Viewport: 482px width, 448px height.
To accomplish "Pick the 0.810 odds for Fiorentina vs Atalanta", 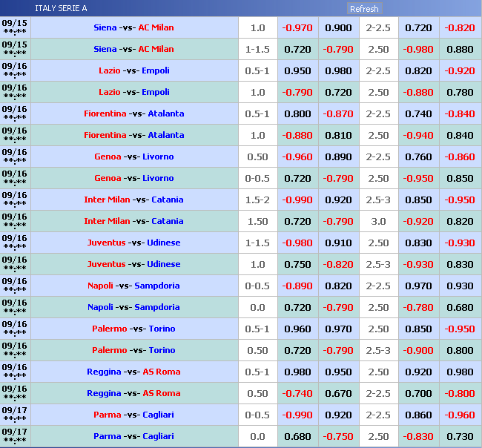I will [339, 135].
